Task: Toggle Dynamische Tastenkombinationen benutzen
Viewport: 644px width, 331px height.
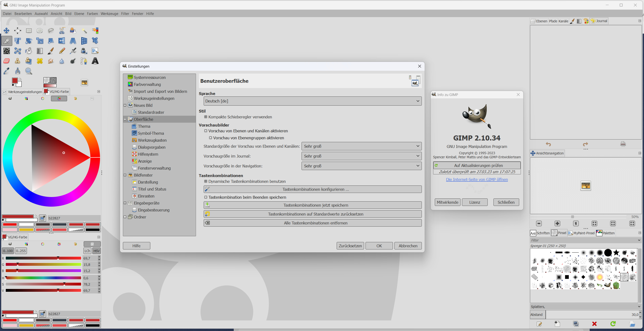Action: (206, 182)
